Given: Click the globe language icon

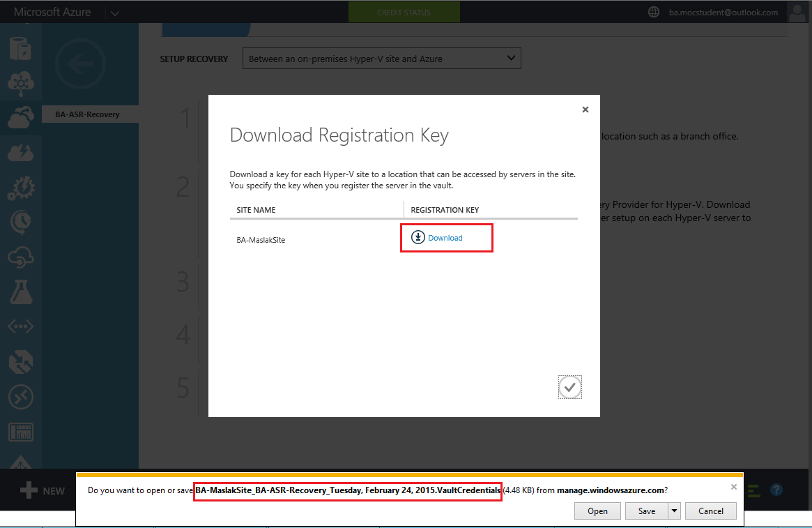Looking at the screenshot, I should tap(653, 12).
